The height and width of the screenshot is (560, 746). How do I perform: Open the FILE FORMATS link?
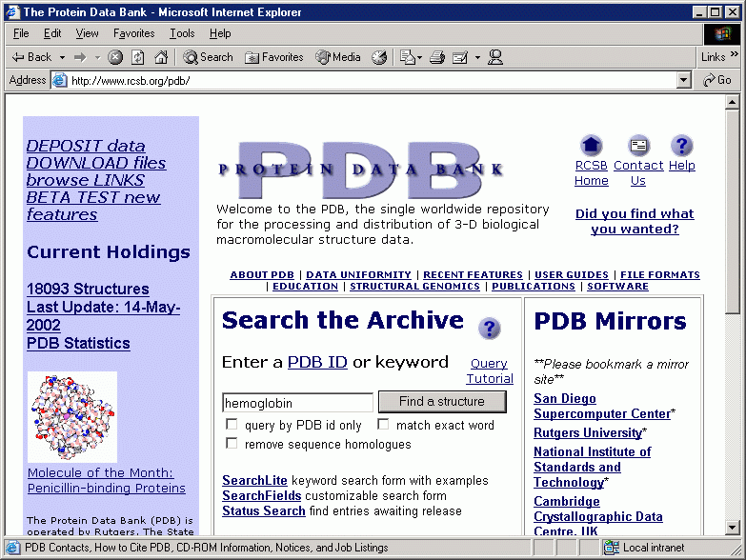pyautogui.click(x=660, y=275)
